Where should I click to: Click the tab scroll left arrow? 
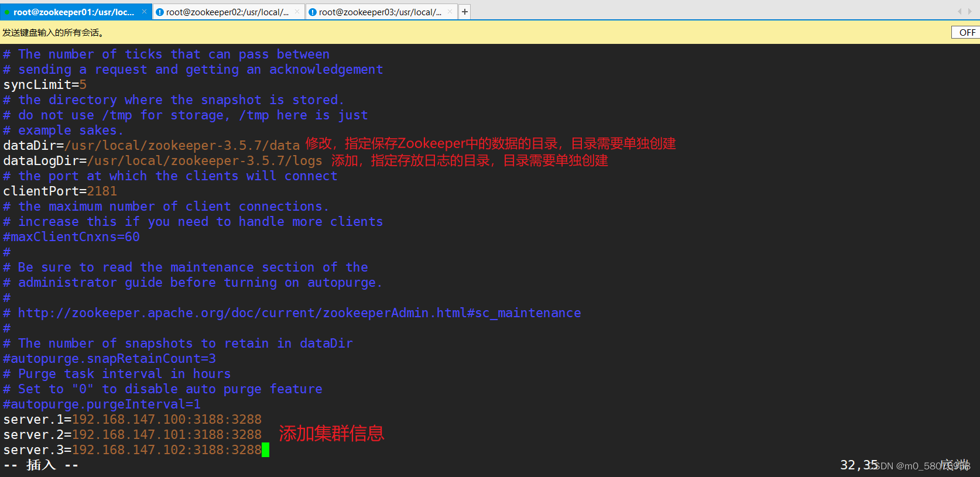960,12
